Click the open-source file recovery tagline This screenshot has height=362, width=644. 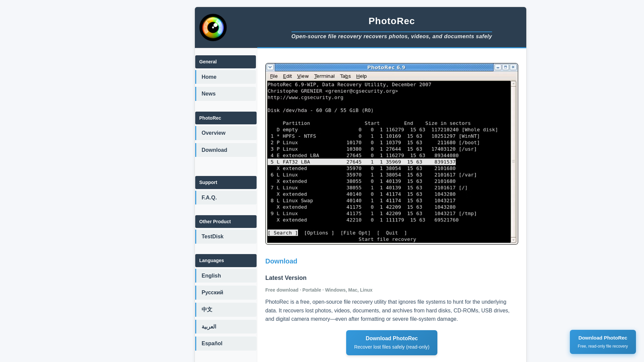click(392, 37)
